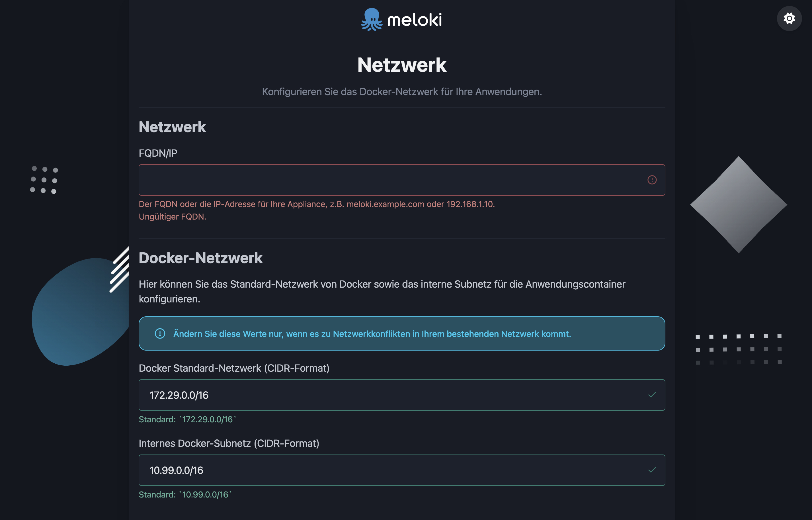The width and height of the screenshot is (812, 520).
Task: Click the info icon in blue notice
Action: (160, 333)
